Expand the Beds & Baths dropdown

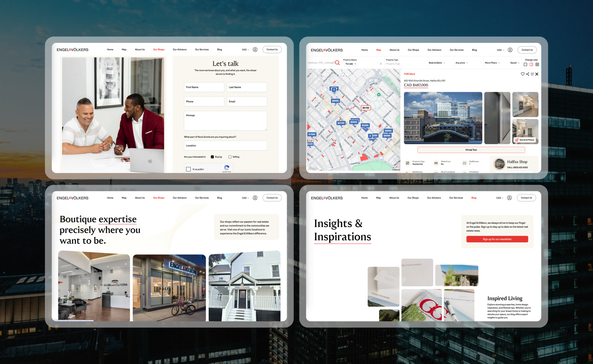point(437,63)
